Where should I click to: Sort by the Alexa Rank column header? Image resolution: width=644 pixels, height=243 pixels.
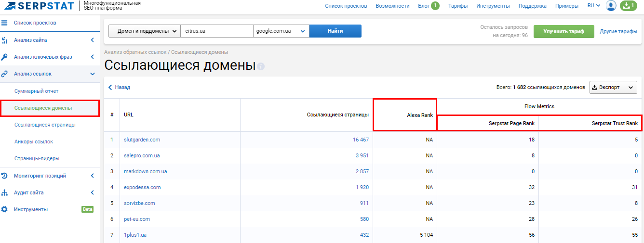[420, 115]
